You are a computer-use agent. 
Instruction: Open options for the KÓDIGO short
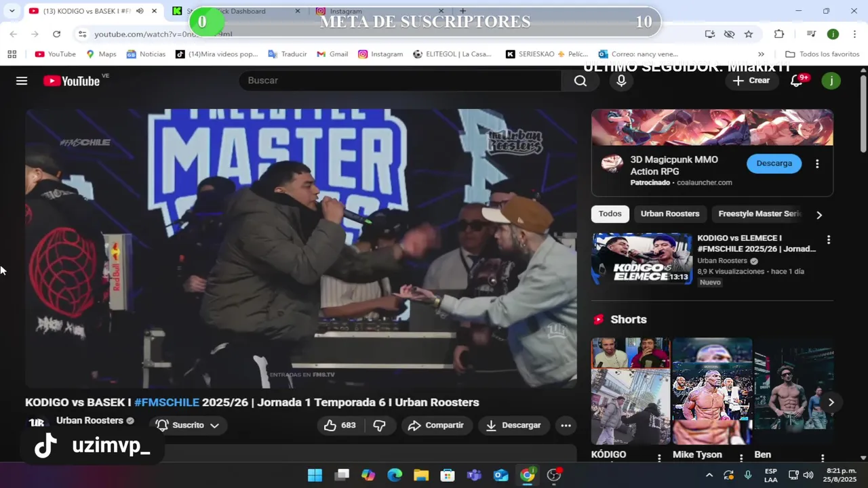[659, 458]
